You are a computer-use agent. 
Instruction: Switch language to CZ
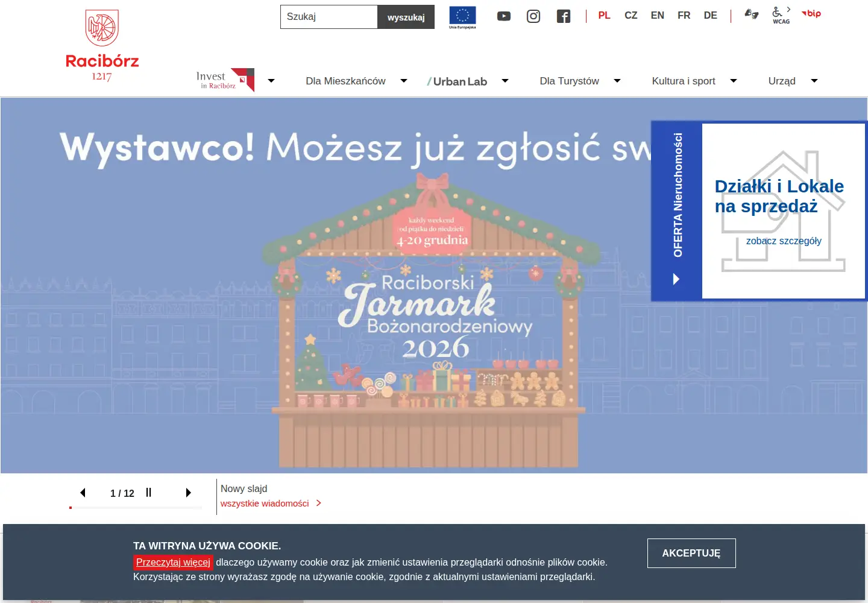point(631,16)
